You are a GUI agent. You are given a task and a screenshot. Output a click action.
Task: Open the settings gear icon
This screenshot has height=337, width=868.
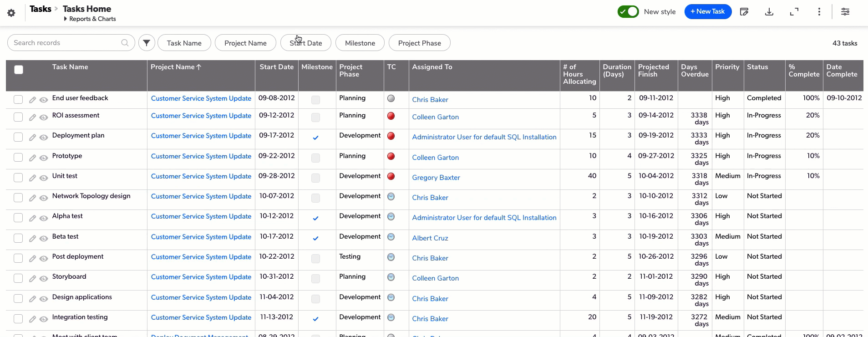(x=11, y=13)
